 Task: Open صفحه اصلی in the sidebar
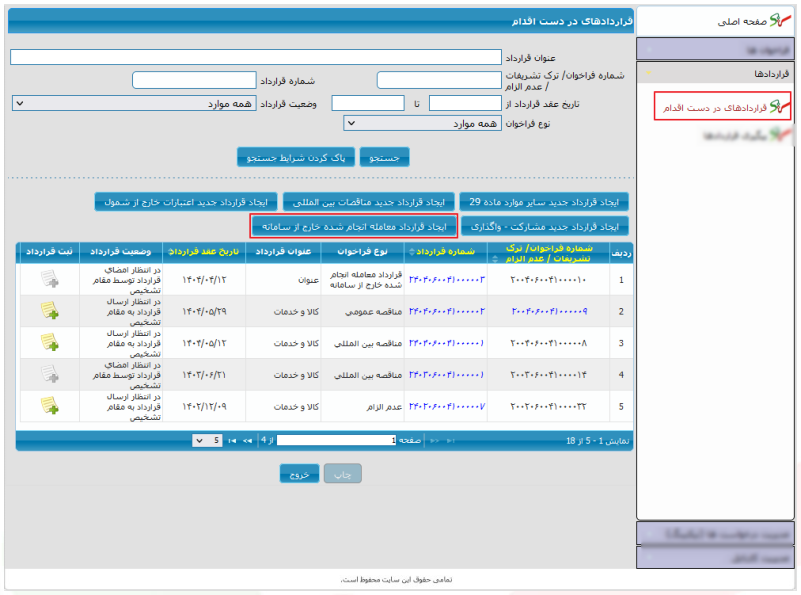coord(742,21)
